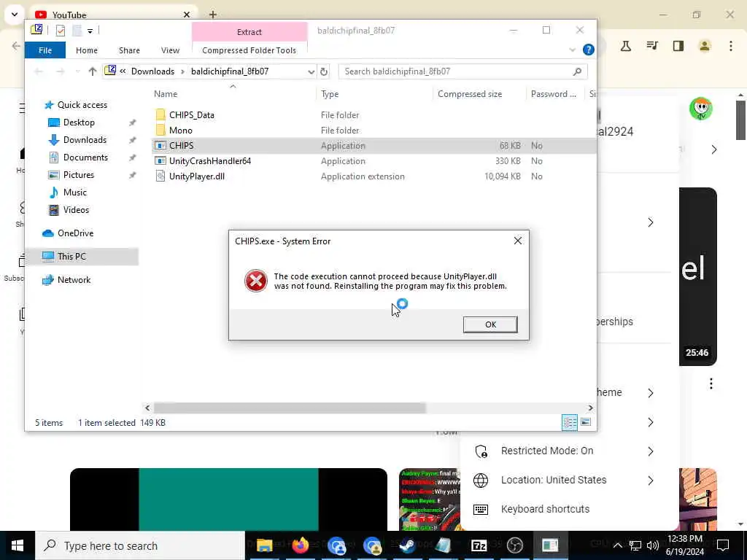Open 7-Zip from the taskbar
This screenshot has width=747, height=560.
click(479, 545)
